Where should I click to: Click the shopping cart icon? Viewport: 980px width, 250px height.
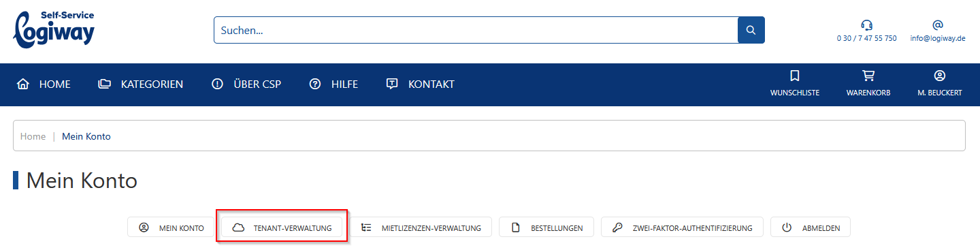tap(868, 76)
